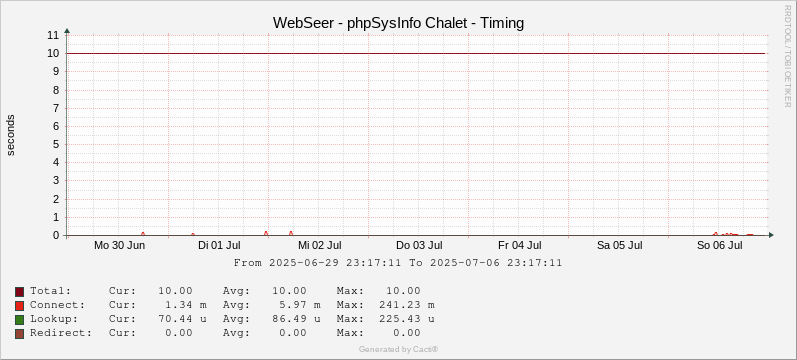Click the So 06 Jul axis label

pyautogui.click(x=720, y=246)
